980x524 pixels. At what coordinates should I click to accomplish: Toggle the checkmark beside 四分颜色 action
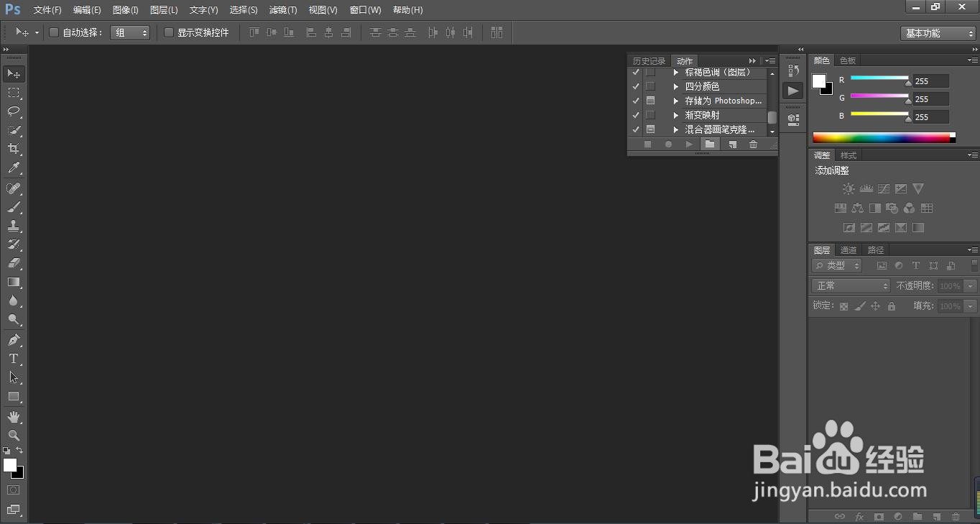pos(636,86)
